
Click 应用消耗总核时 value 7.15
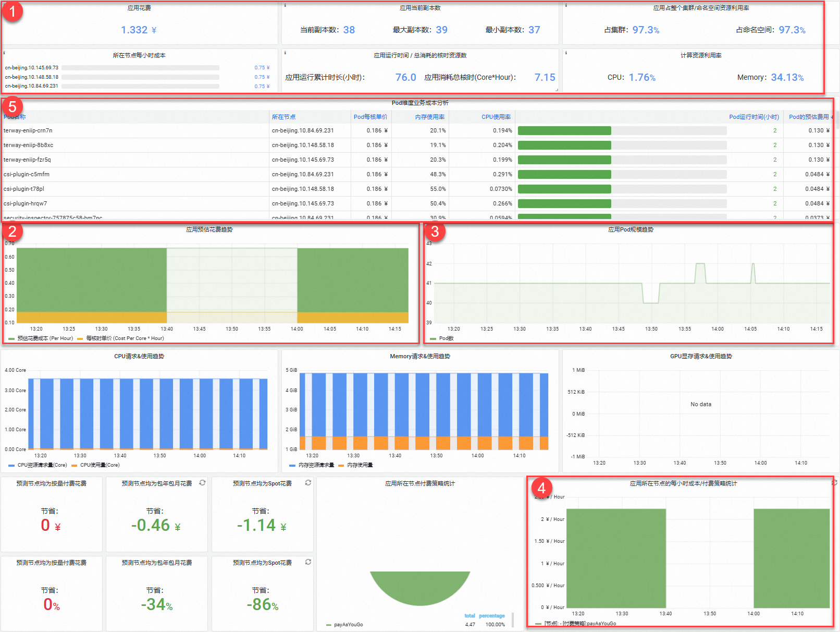545,78
